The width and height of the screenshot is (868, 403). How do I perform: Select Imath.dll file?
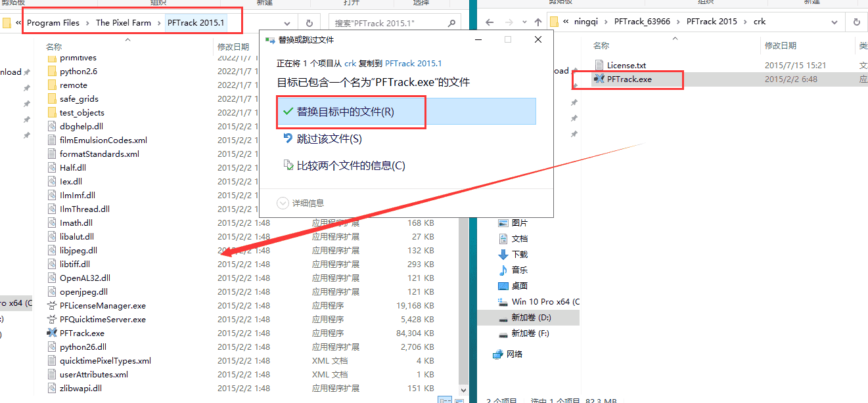pos(76,223)
